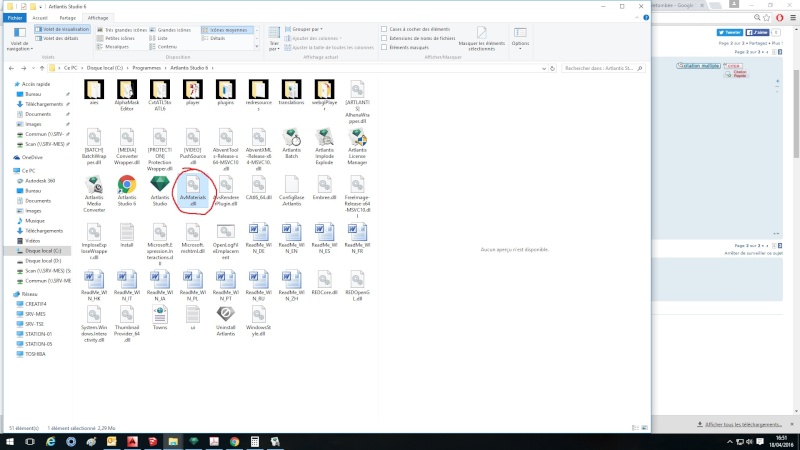This screenshot has height=450, width=800.
Task: Expand the address bar history dropdown
Action: (544, 68)
